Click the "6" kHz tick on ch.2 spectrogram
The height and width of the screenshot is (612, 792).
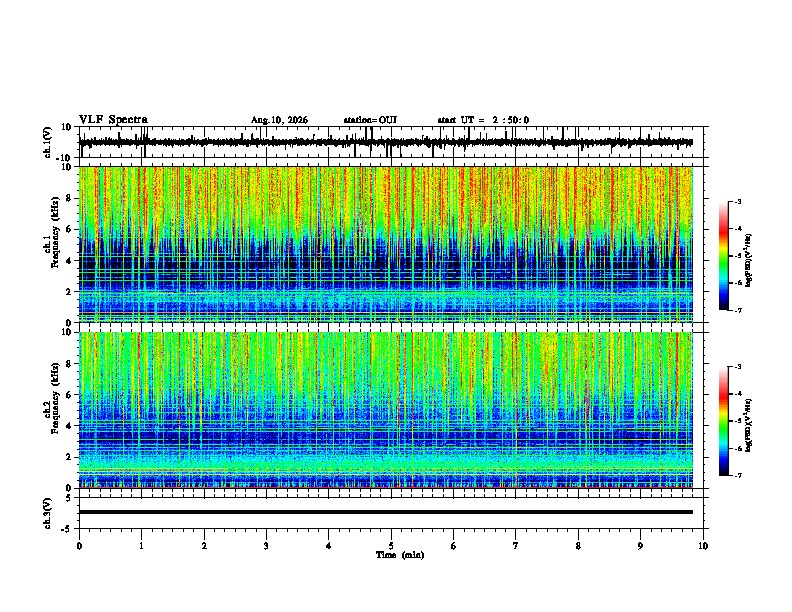[x=69, y=395]
